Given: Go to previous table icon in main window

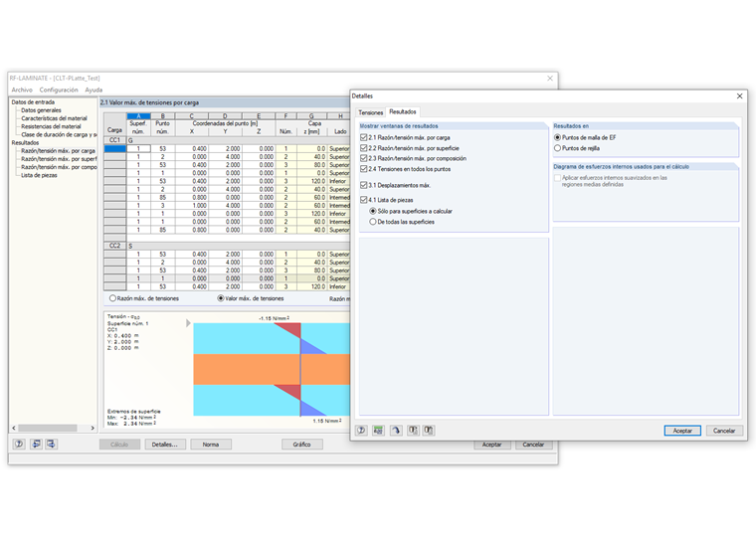Looking at the screenshot, I should 36,444.
